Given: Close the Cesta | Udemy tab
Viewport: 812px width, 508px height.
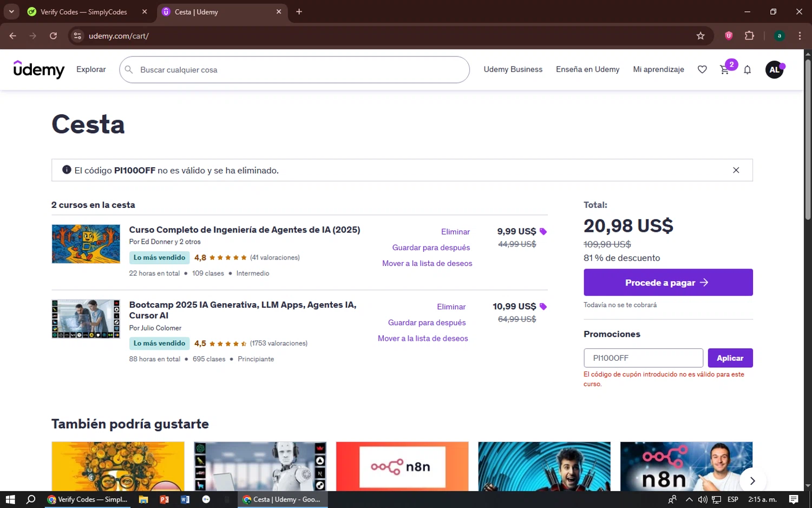Looking at the screenshot, I should tap(279, 11).
